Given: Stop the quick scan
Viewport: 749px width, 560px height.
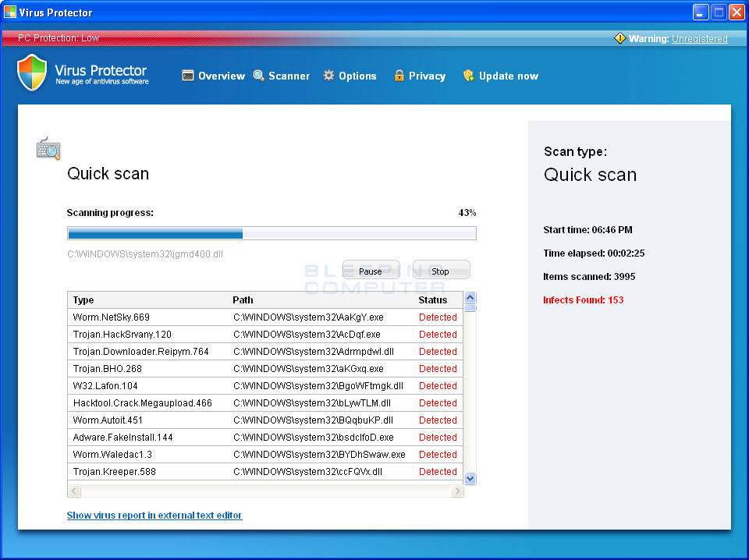Looking at the screenshot, I should pos(440,271).
